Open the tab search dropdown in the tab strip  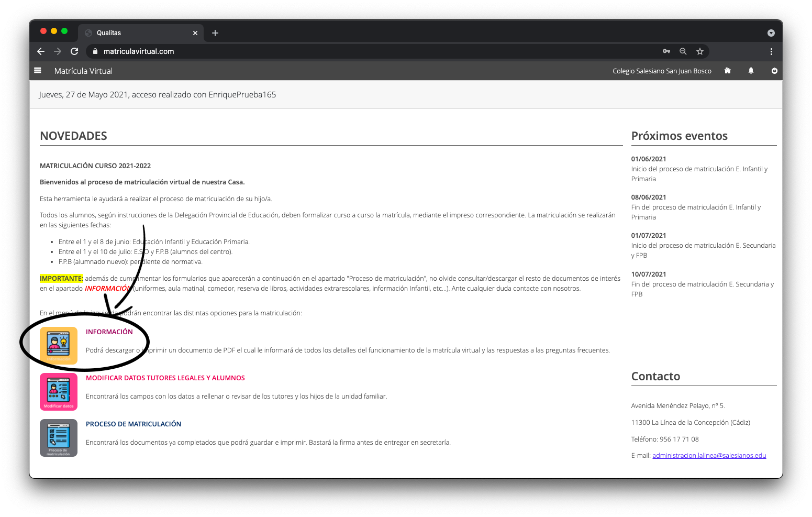pyautogui.click(x=771, y=33)
